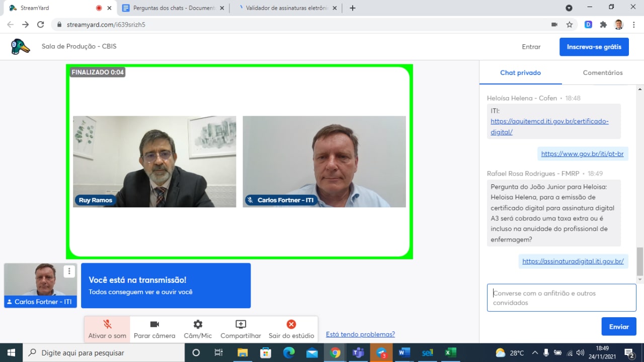Screen dimensions: 644x362
Task: Switch to the 'Validador de assinaturas' browser tab
Action: tap(282, 8)
